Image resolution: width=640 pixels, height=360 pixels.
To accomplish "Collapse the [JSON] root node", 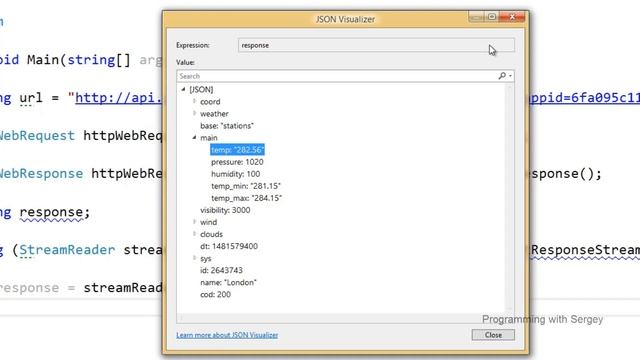I will (183, 89).
